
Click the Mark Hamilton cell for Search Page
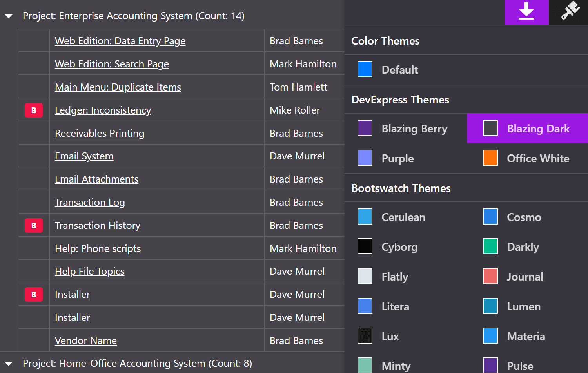303,64
